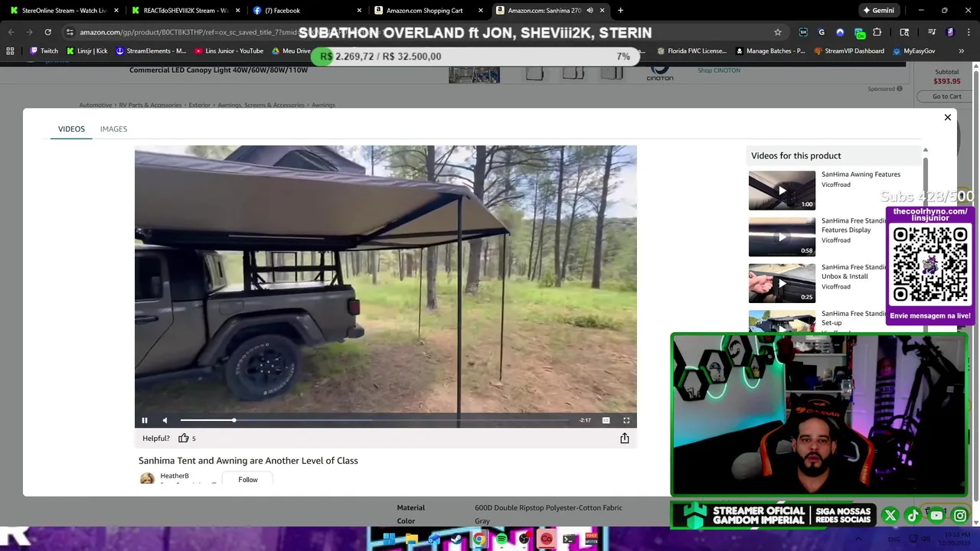Open the Chrome apps grid shortcut
980x551 pixels.
(x=10, y=51)
